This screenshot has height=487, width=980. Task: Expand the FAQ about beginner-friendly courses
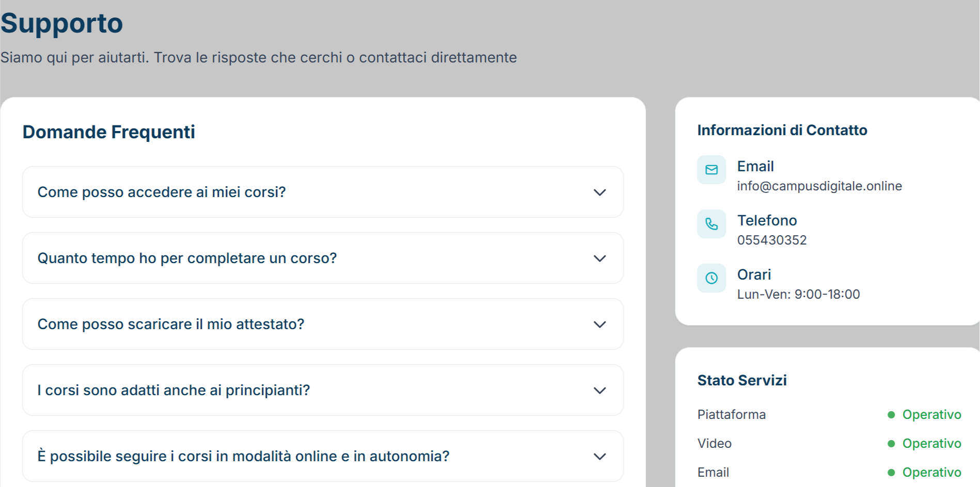point(323,390)
